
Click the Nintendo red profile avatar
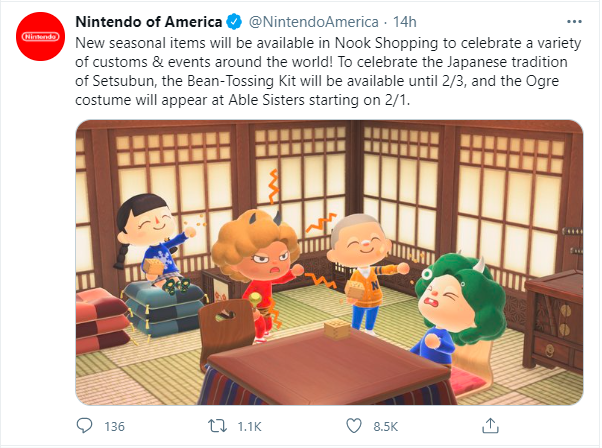click(x=40, y=36)
